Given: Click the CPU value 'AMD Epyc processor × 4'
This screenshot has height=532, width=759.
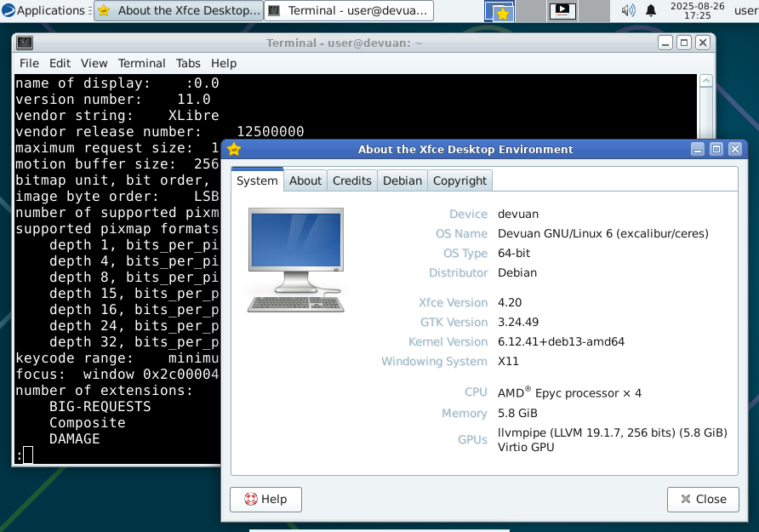Looking at the screenshot, I should pyautogui.click(x=570, y=392).
